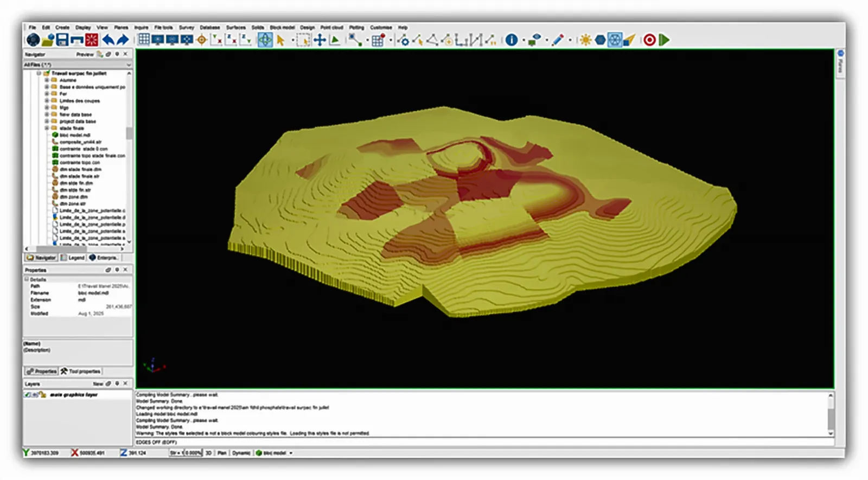The image size is (868, 480).
Task: Click the red record target icon
Action: point(649,40)
